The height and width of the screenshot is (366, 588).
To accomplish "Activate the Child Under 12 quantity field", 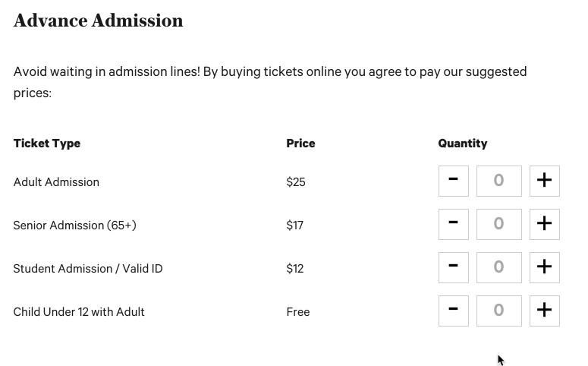I will coord(498,311).
